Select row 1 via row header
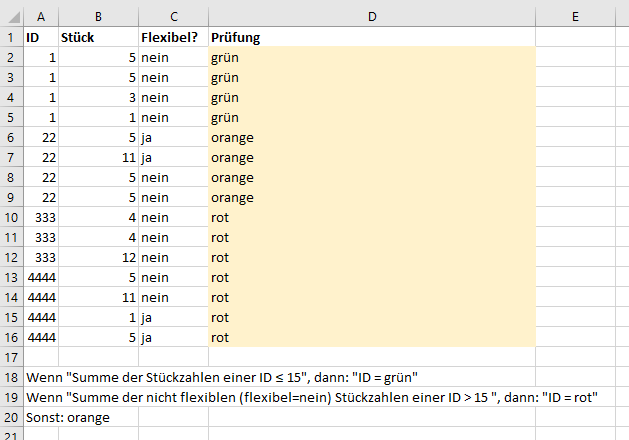 [x=11, y=37]
